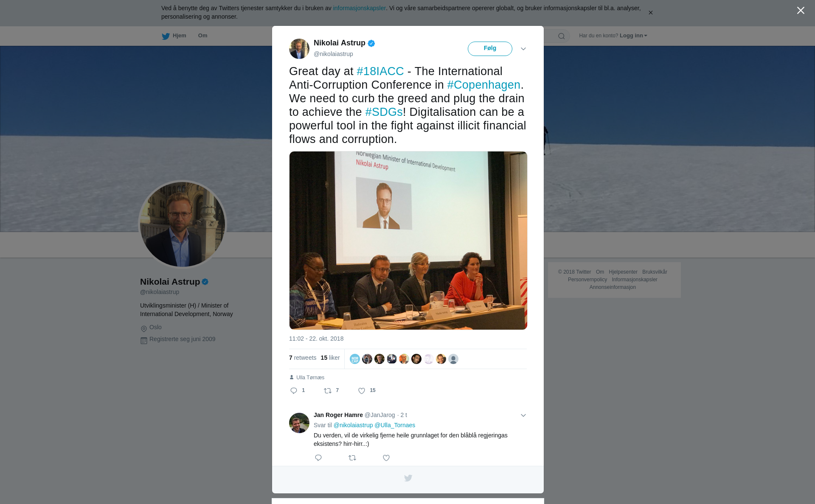
Task: Open the tweet options chevron next to Følg
Action: [523, 49]
